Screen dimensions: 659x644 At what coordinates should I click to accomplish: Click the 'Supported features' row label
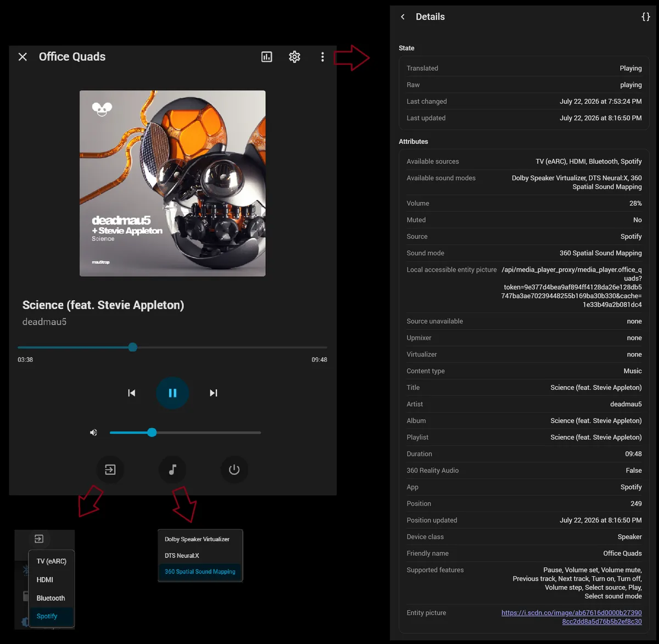435,570
